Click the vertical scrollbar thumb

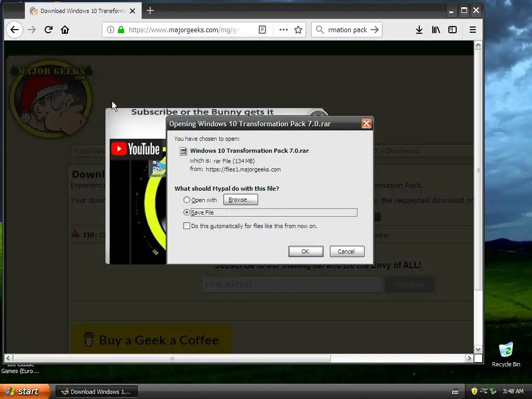point(478,170)
